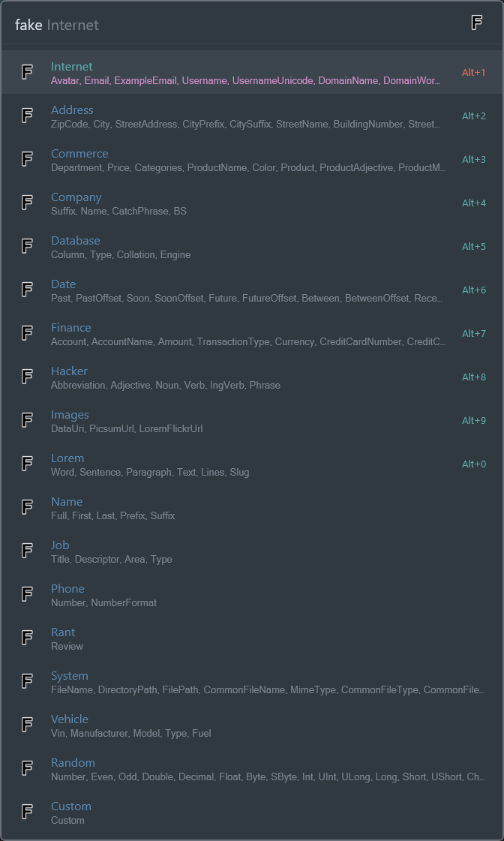504x841 pixels.
Task: Choose the Phone result title
Action: (67, 589)
